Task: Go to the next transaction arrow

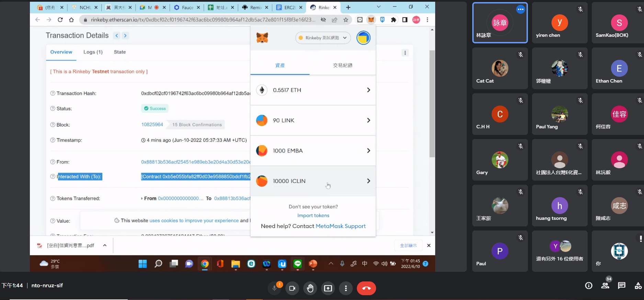Action: (x=125, y=35)
